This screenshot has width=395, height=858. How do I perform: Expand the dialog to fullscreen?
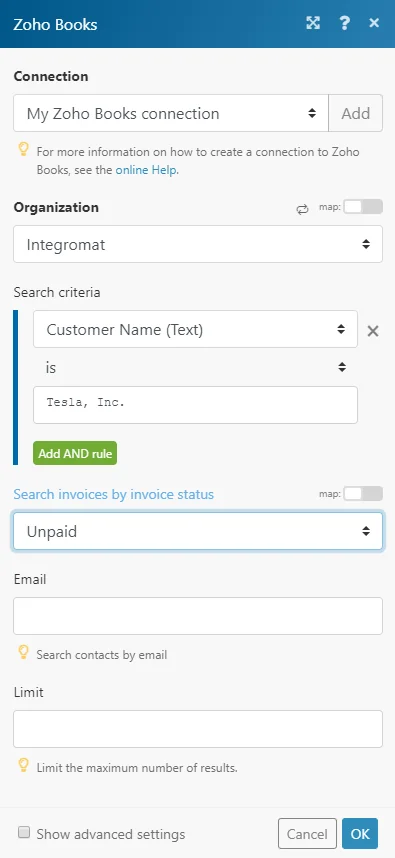[x=313, y=23]
